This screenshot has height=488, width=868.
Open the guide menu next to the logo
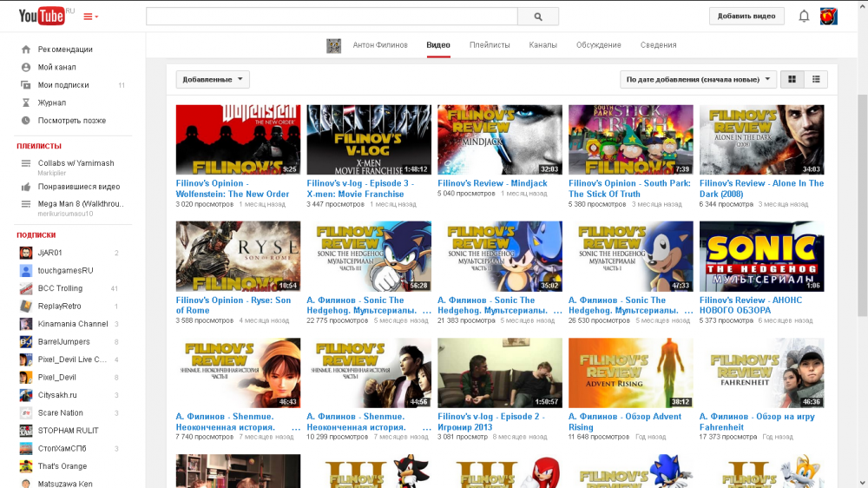pyautogui.click(x=91, y=16)
